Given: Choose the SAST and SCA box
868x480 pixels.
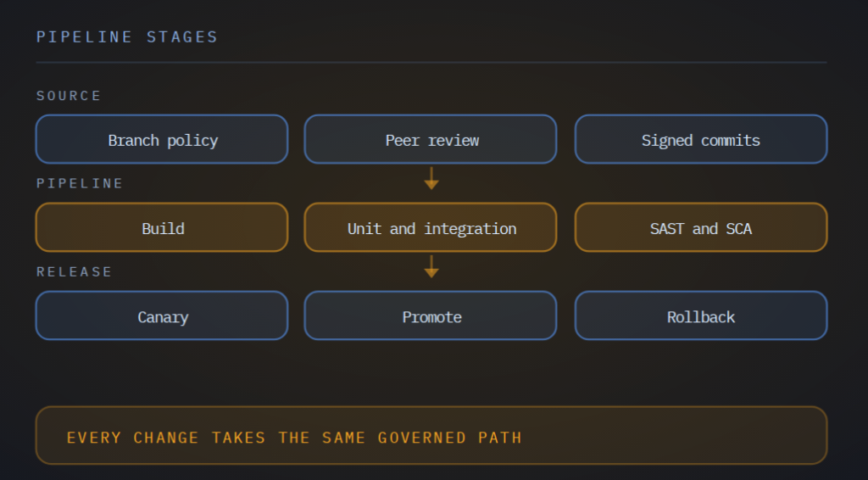Looking at the screenshot, I should click(x=701, y=227).
